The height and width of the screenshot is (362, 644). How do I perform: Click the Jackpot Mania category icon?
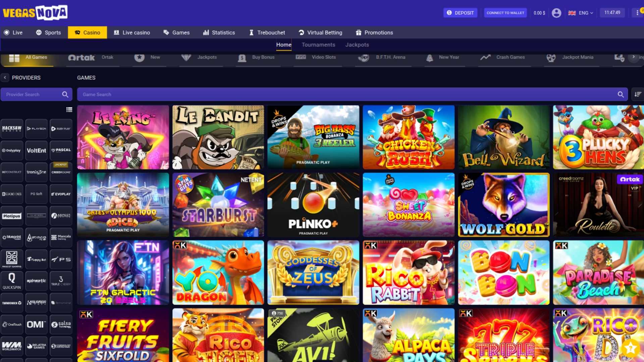pyautogui.click(x=551, y=57)
